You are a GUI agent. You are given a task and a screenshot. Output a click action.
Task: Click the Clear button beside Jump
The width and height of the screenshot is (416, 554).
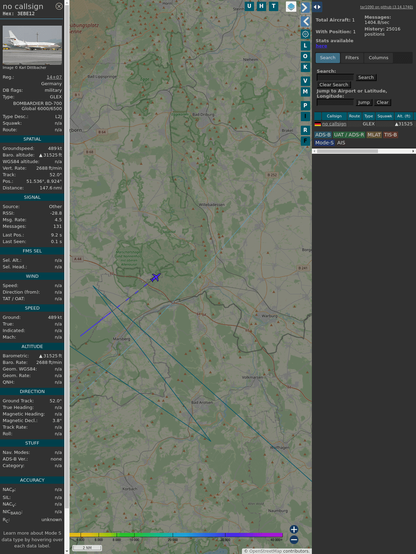click(x=382, y=102)
